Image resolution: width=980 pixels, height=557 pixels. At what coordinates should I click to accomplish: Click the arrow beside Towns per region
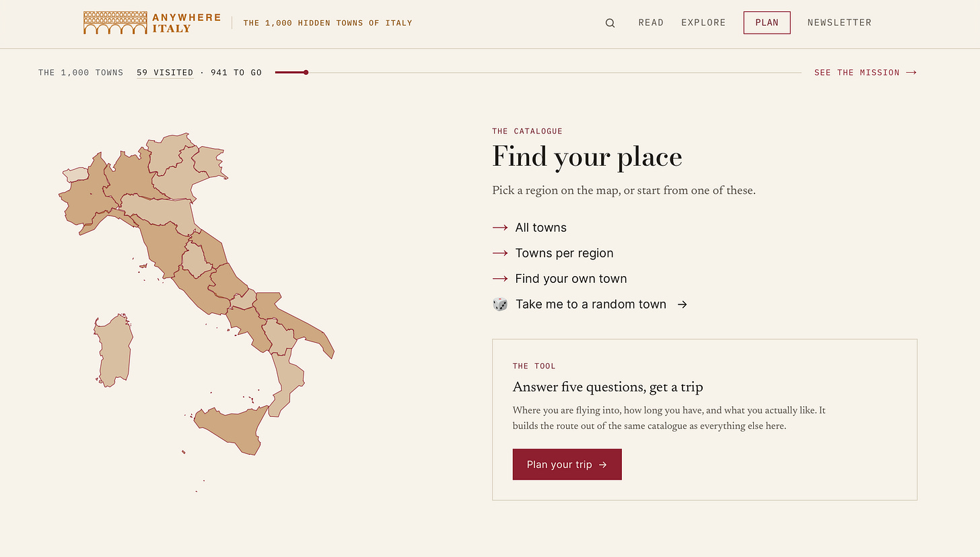(x=500, y=253)
